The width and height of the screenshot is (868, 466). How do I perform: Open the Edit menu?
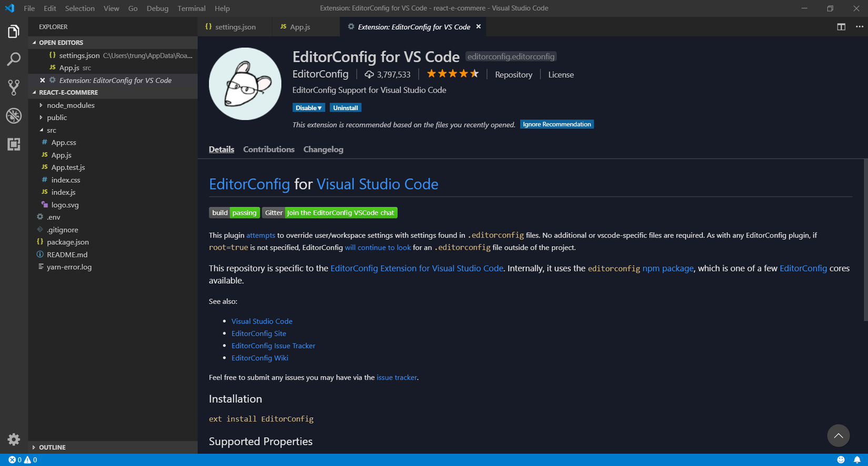point(50,8)
